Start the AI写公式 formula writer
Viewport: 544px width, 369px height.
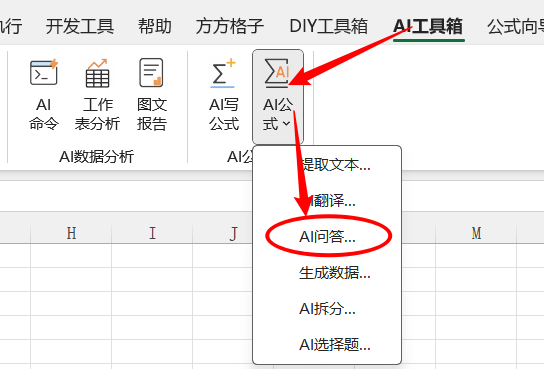point(224,95)
